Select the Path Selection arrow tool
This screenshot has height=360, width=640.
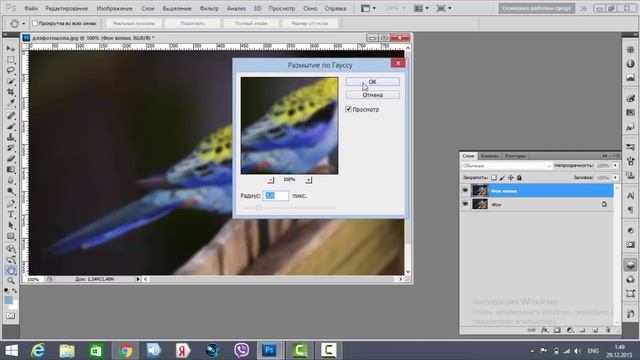11,225
